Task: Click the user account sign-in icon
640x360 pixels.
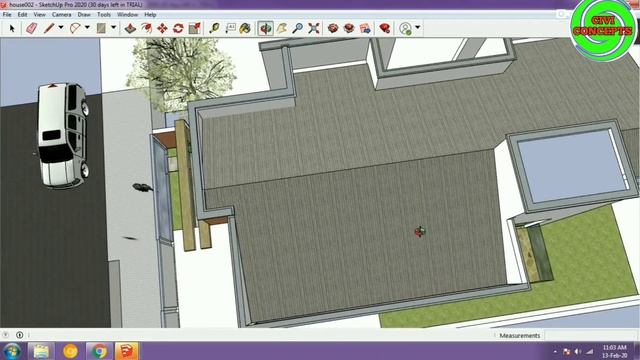Action: (405, 28)
